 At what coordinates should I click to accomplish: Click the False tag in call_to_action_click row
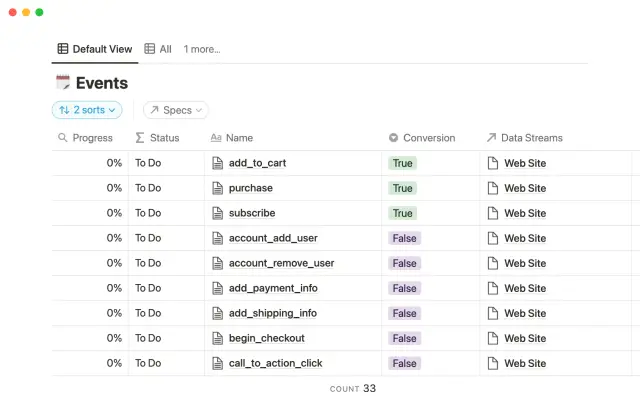tap(404, 363)
